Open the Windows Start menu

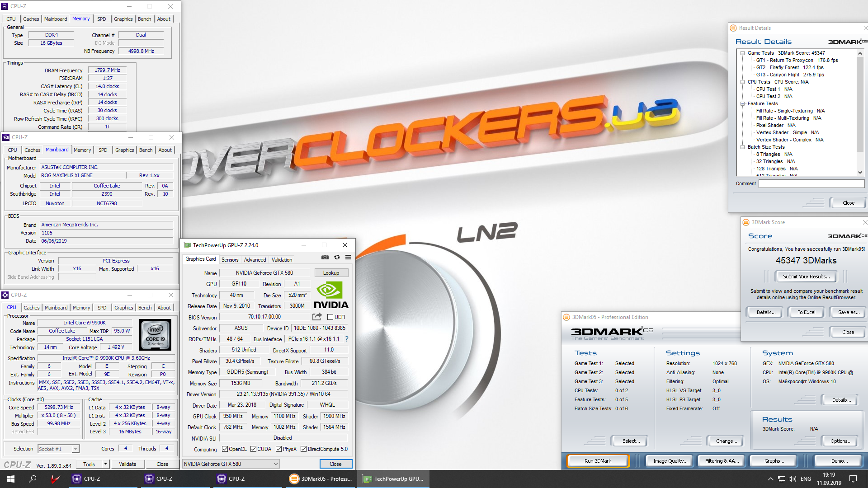click(x=11, y=479)
